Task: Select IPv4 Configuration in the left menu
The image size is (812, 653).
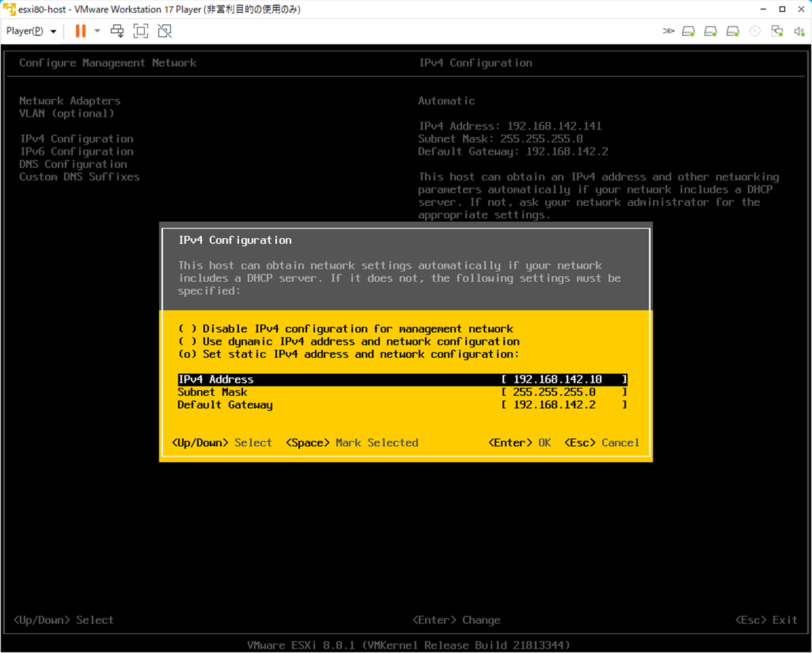Action: tap(77, 139)
